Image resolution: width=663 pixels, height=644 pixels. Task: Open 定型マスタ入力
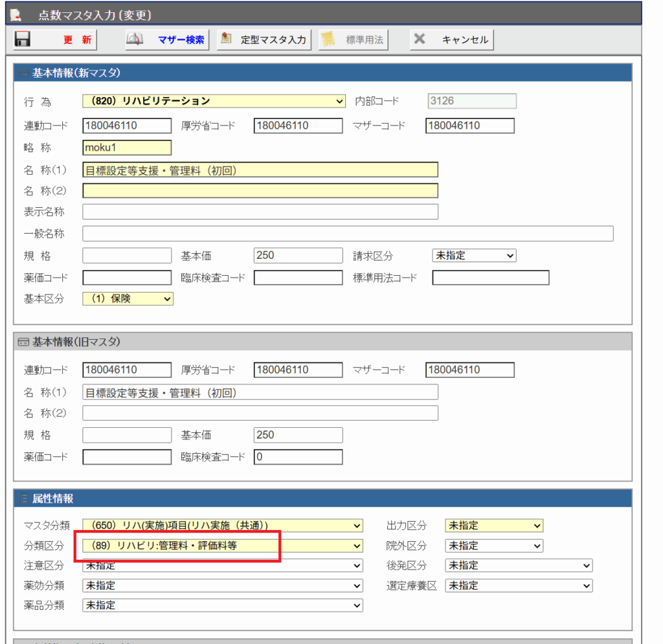point(264,39)
